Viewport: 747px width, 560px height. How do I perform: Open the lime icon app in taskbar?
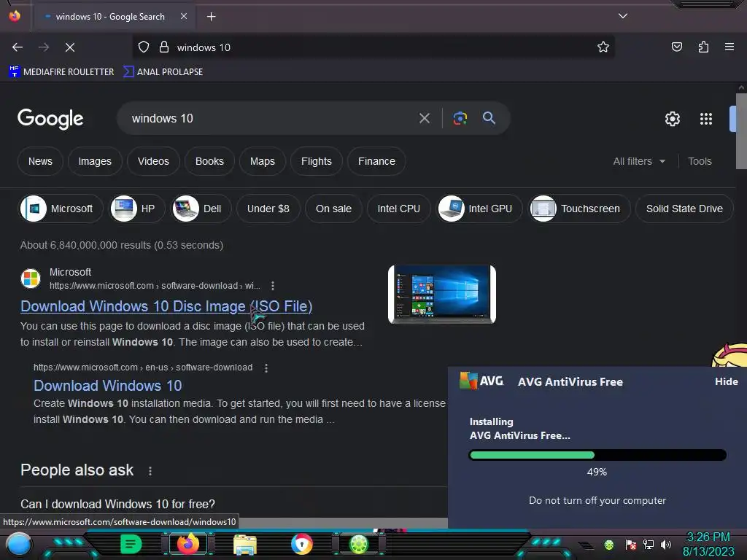[359, 544]
